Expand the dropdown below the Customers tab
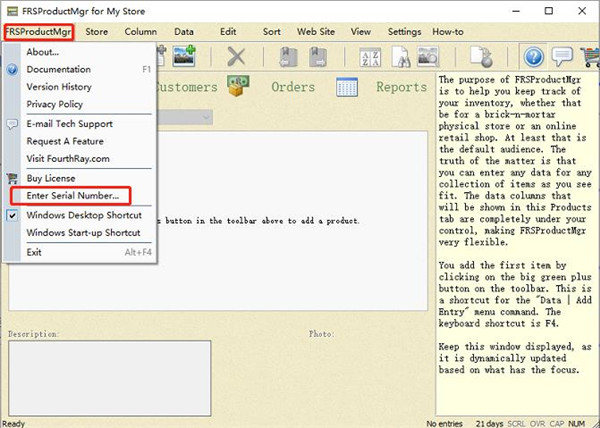The image size is (600, 428). pyautogui.click(x=204, y=117)
